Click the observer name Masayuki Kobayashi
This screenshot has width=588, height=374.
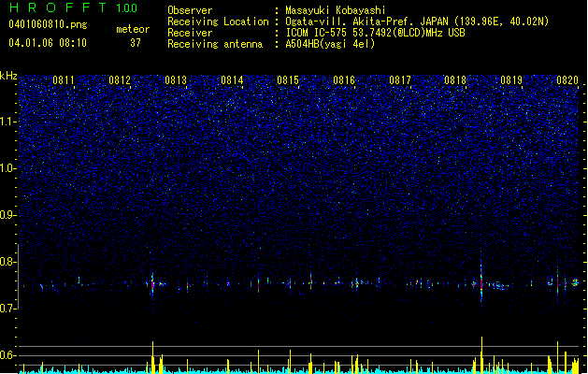pyautogui.click(x=336, y=10)
